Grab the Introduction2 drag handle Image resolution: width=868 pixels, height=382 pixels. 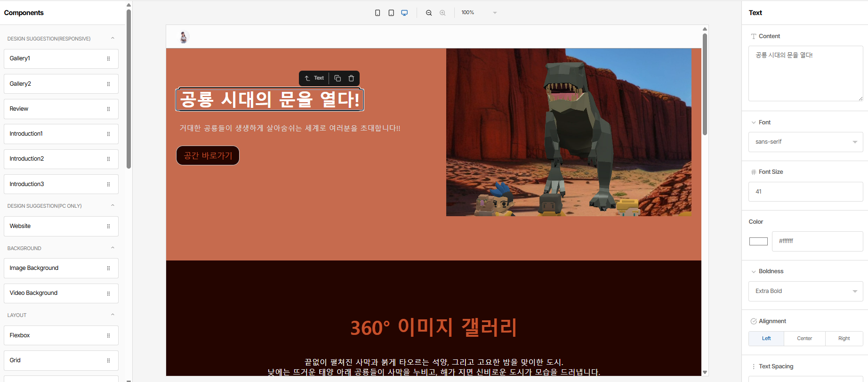tap(108, 159)
